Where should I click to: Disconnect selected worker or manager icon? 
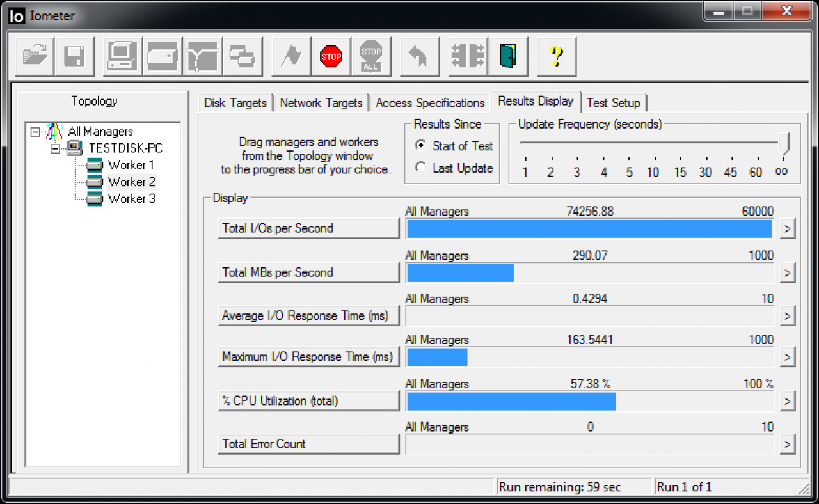468,57
